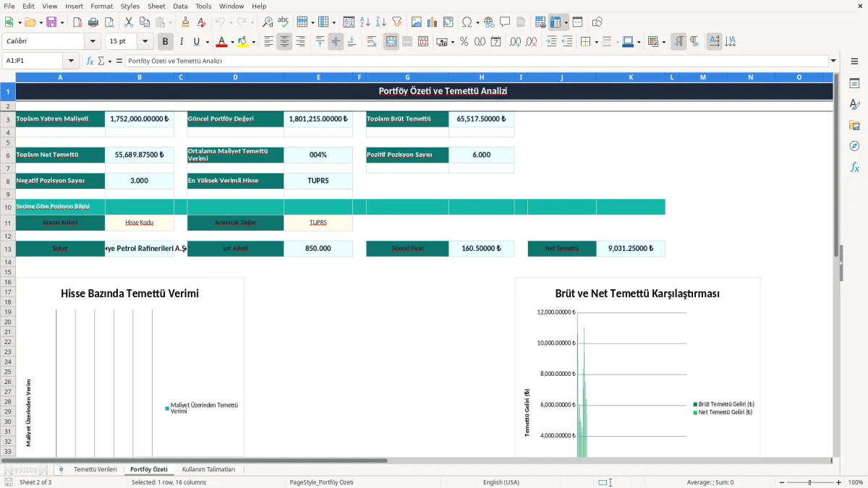Click the zoom in plus button
Screen dimensions: 868x488
839,482
